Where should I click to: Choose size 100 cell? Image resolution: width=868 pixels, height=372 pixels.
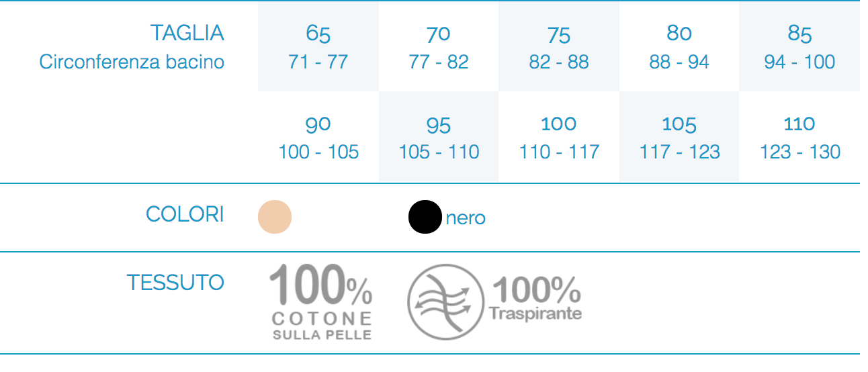(559, 137)
